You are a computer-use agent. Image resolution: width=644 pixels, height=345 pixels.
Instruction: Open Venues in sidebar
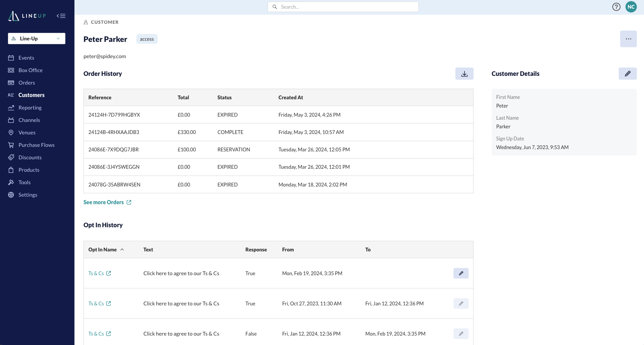pos(27,132)
